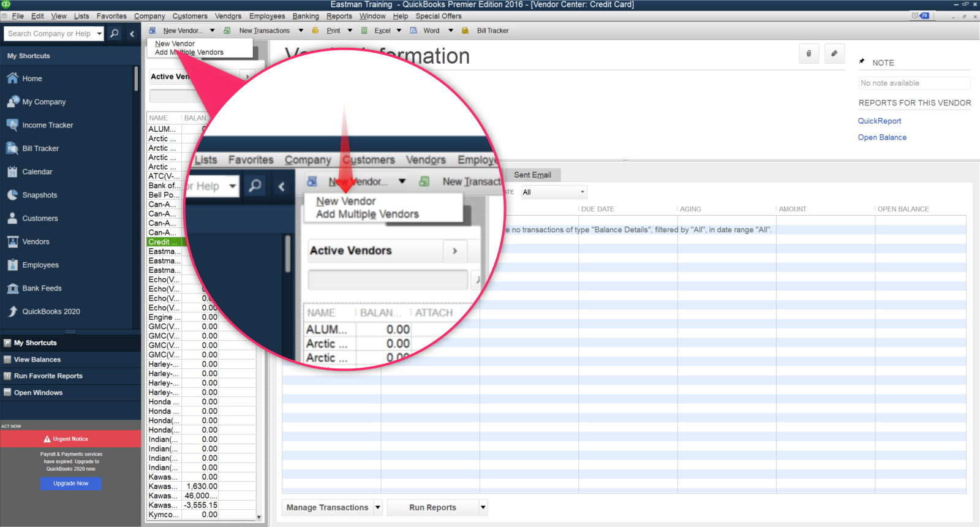Screen dimensions: 980x527
Task: Click the Manage Transactions button
Action: [327, 507]
